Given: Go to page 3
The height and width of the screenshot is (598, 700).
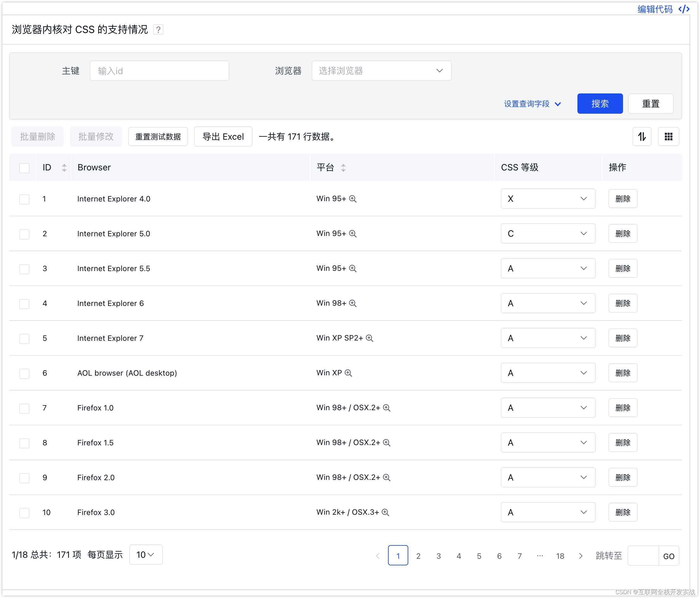Looking at the screenshot, I should coord(438,556).
